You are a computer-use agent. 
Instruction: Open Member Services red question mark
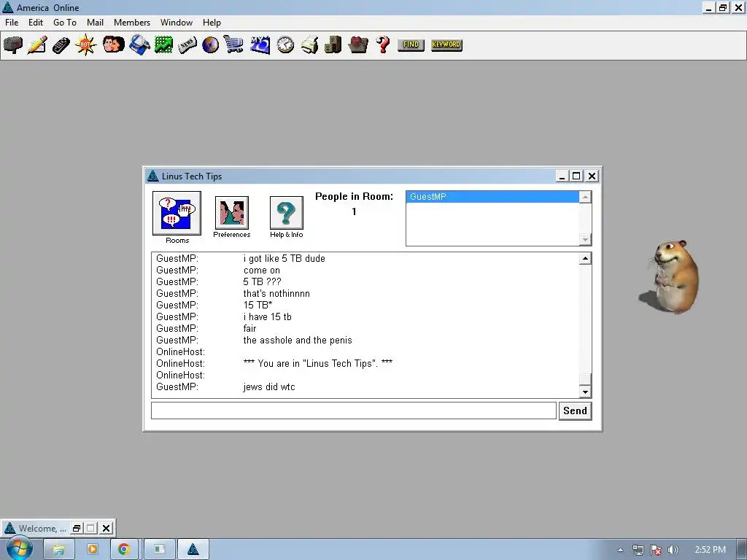(x=382, y=44)
